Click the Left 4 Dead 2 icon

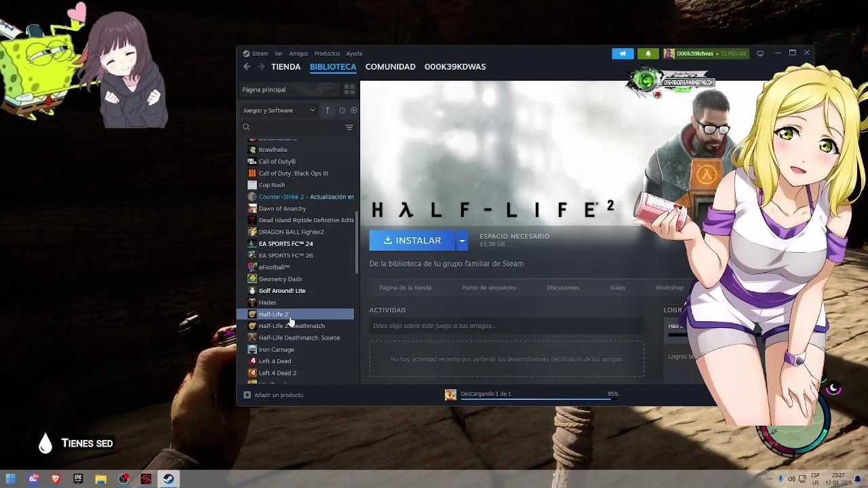[x=252, y=373]
